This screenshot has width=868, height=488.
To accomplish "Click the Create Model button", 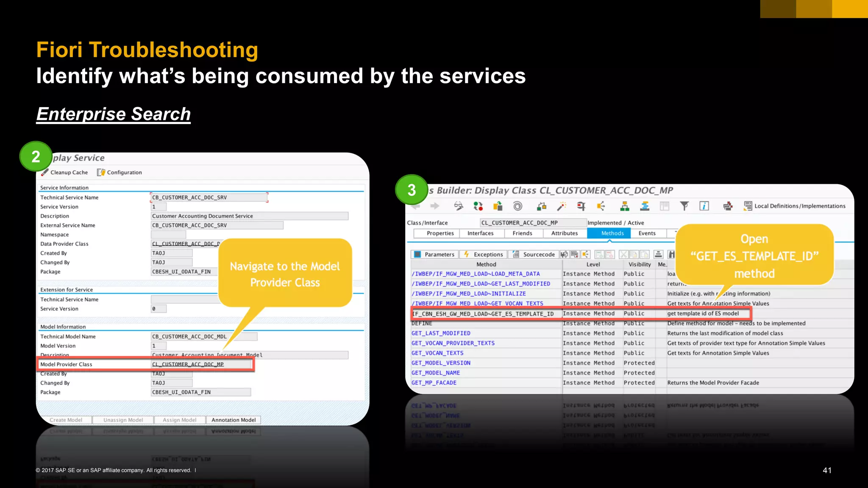I will coord(66,420).
